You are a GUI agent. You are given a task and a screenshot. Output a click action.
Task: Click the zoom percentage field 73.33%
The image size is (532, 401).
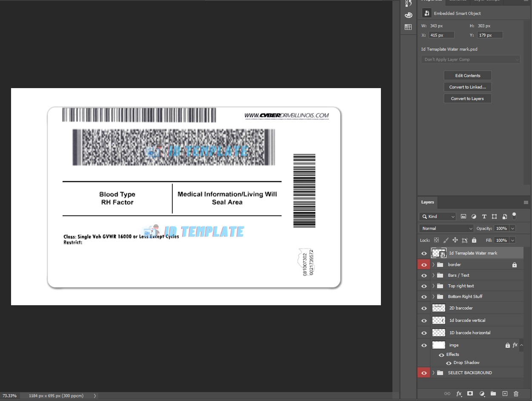coord(9,396)
